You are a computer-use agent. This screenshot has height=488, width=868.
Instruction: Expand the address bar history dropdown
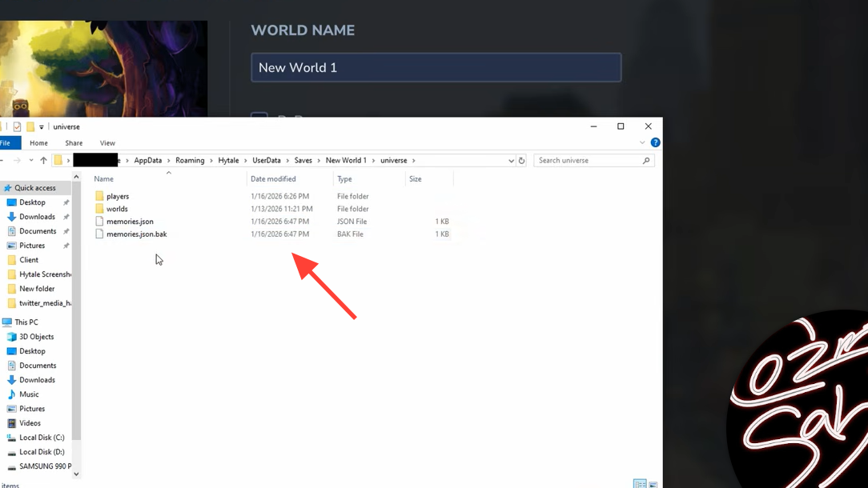511,161
